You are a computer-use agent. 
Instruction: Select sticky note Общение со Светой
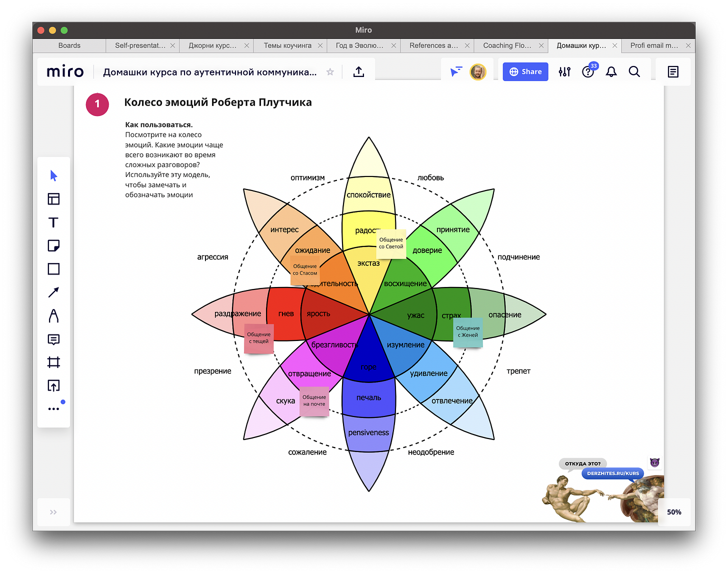tap(391, 244)
